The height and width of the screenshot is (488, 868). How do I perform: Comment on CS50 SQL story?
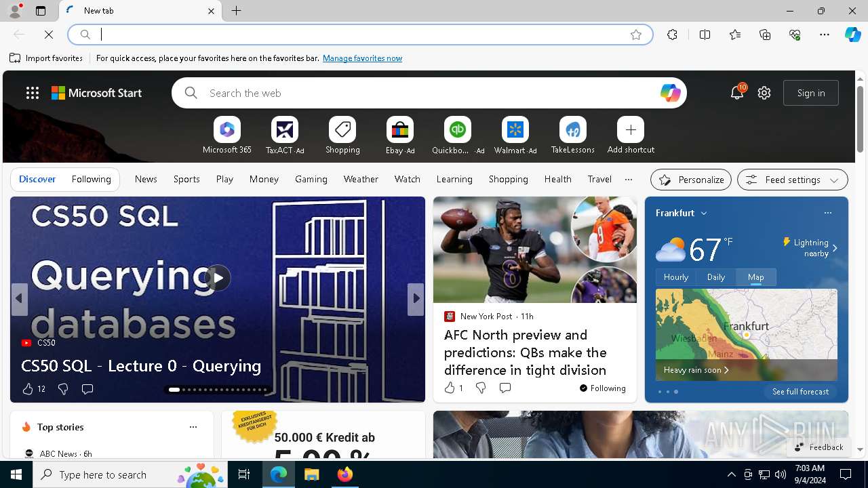click(x=87, y=389)
